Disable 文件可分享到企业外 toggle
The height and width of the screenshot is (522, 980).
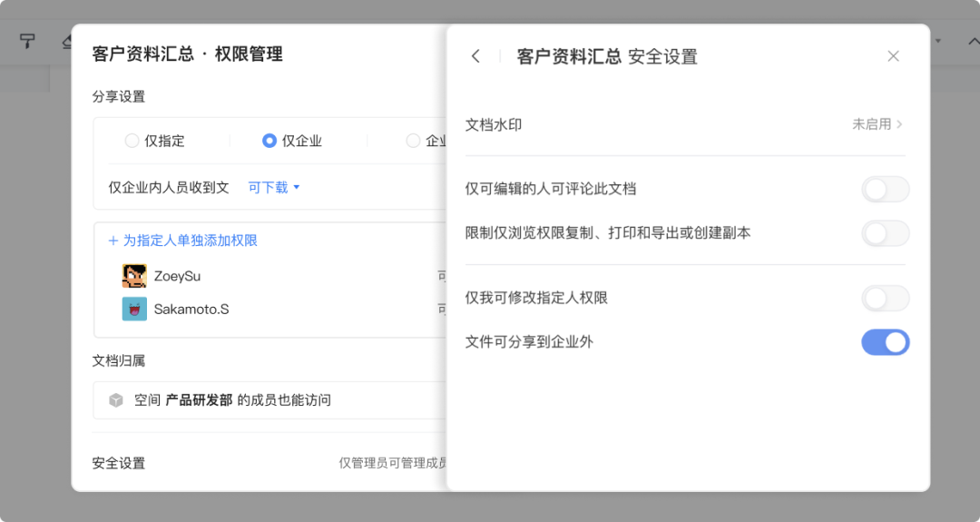[x=885, y=342]
